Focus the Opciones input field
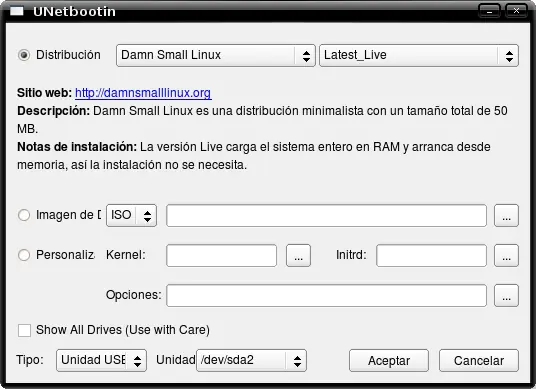This screenshot has width=536, height=389. coord(326,295)
